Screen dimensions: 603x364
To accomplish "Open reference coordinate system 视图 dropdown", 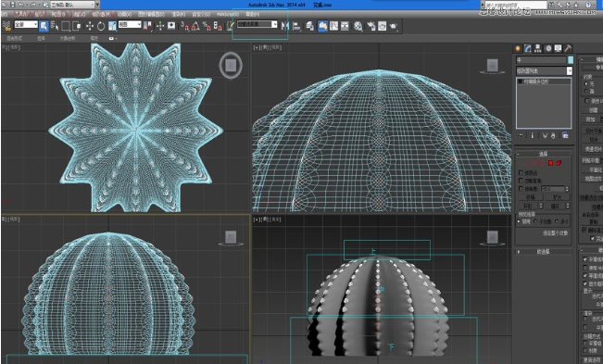I will click(x=130, y=25).
